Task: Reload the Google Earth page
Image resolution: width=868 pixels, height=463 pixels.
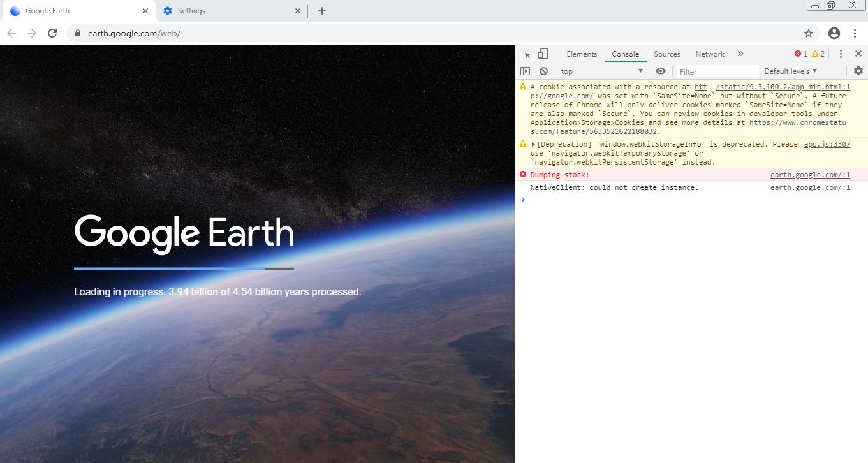Action: 53,33
